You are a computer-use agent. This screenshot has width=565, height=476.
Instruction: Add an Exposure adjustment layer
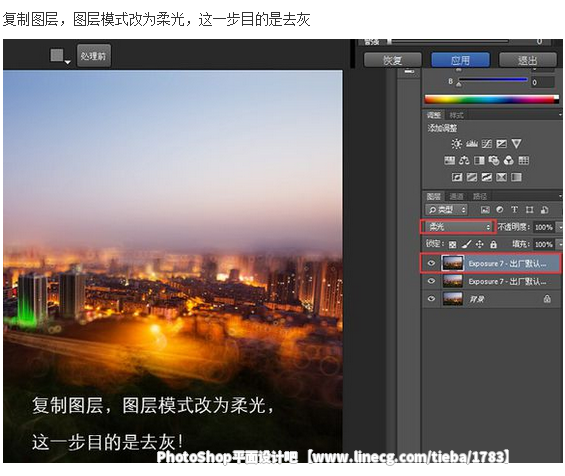(501, 144)
